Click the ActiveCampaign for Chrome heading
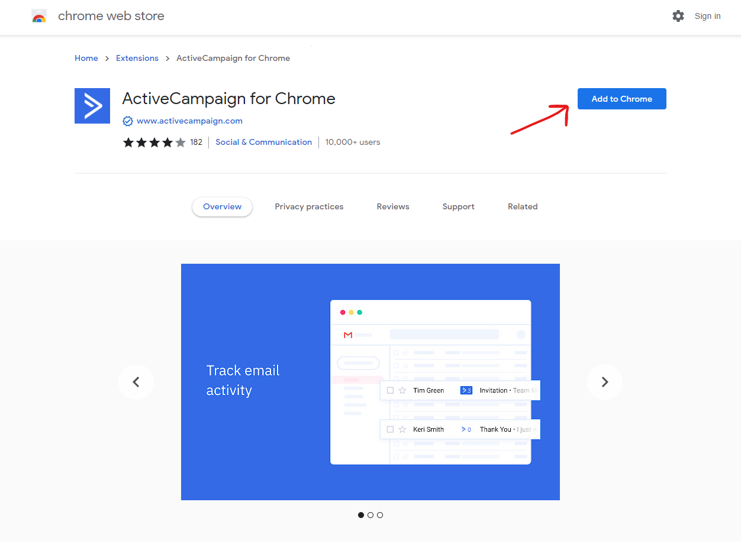Screen dimensions: 741x560 pos(228,99)
